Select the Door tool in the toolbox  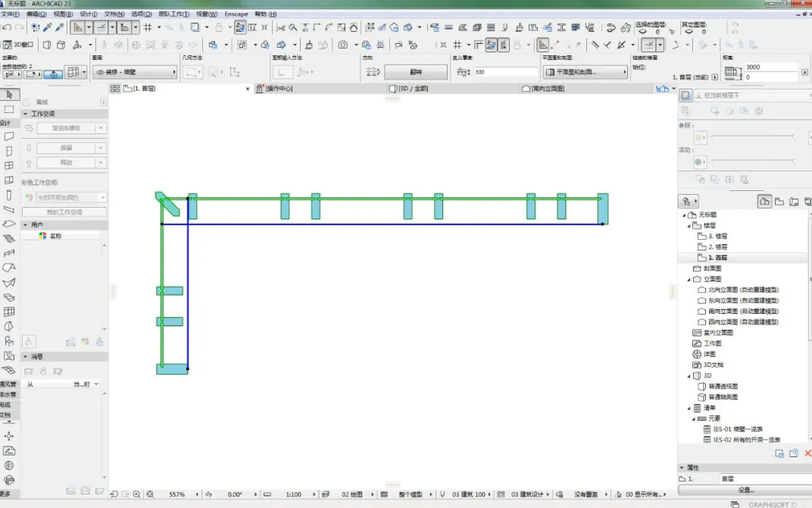[9, 152]
